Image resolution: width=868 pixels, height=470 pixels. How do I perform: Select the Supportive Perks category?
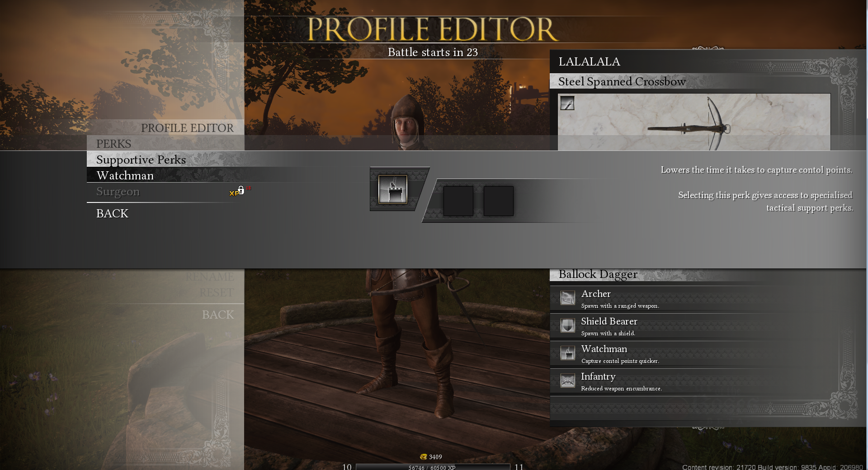point(141,160)
